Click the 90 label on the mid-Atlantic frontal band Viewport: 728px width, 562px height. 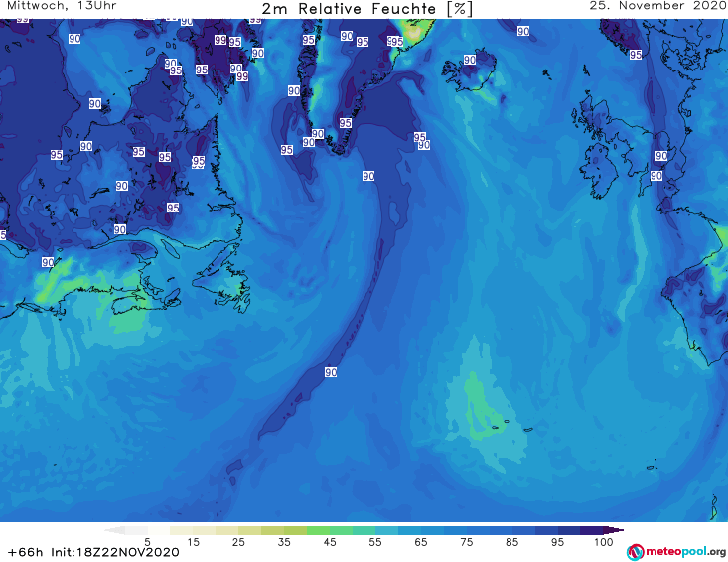pos(331,372)
